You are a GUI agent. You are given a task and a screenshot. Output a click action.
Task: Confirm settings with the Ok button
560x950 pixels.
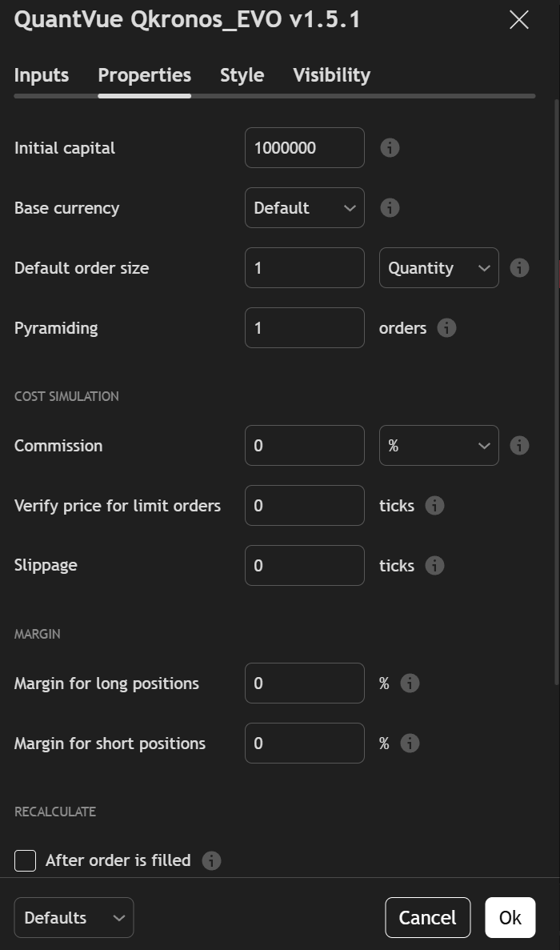[510, 918]
